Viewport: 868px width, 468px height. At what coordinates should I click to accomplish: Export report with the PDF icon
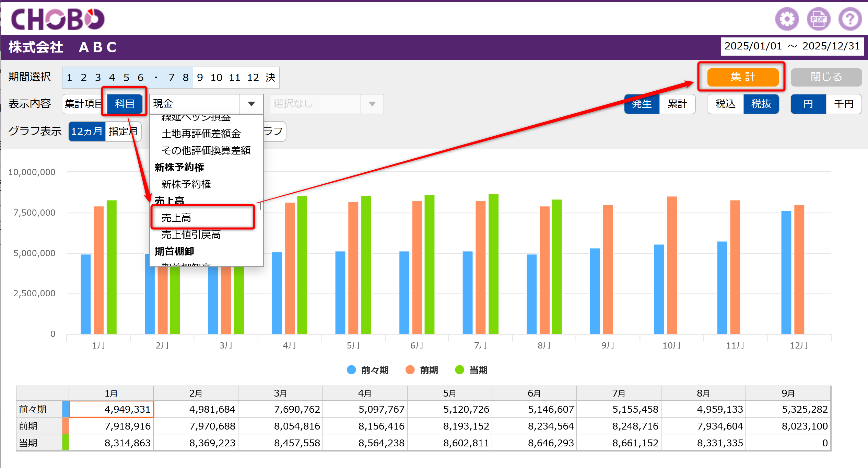tap(818, 19)
